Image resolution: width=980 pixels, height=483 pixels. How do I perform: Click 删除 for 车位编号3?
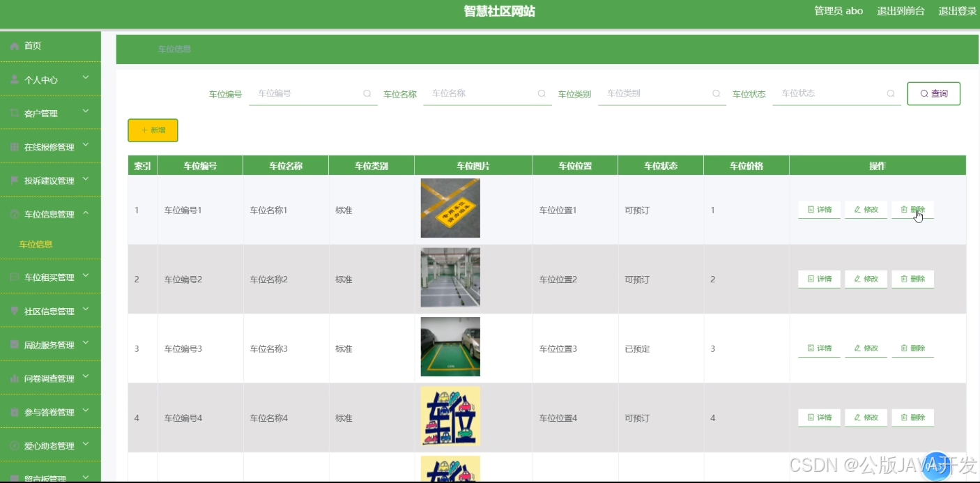click(x=912, y=348)
